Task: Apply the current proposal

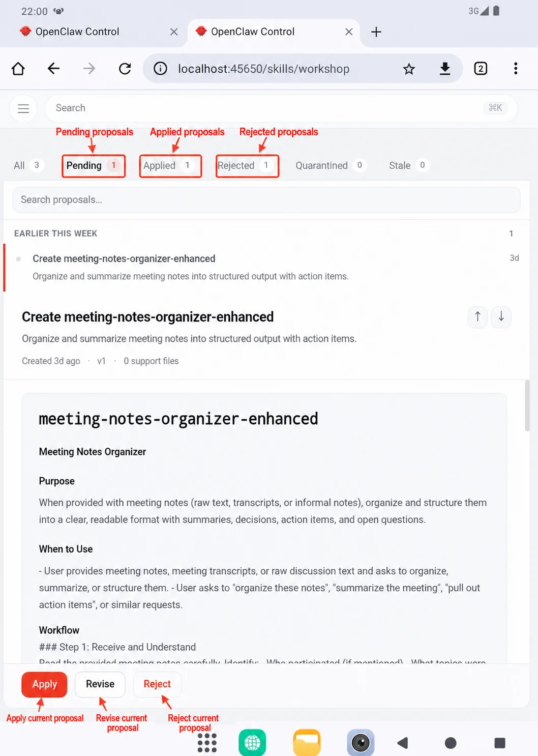Action: coord(44,684)
